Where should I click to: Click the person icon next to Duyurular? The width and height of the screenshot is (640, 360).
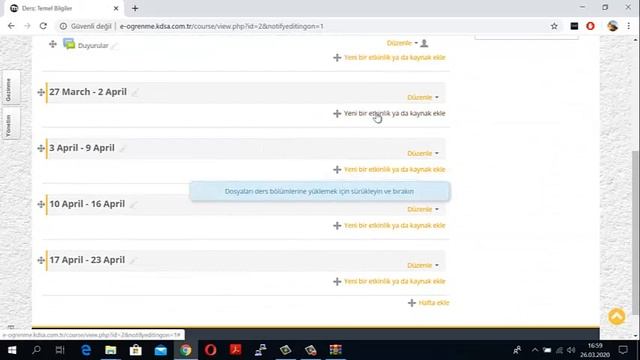pyautogui.click(x=424, y=43)
